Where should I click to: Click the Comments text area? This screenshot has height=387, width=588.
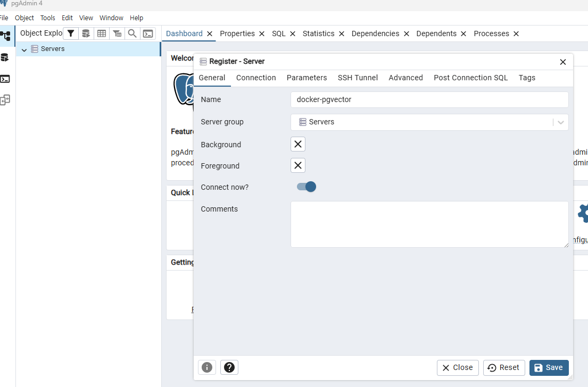[429, 224]
